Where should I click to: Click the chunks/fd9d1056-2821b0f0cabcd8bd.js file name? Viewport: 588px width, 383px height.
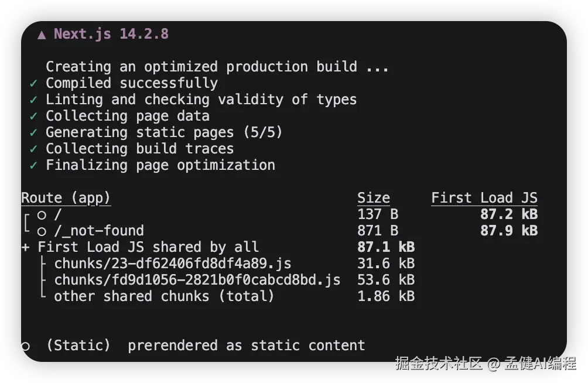click(197, 280)
